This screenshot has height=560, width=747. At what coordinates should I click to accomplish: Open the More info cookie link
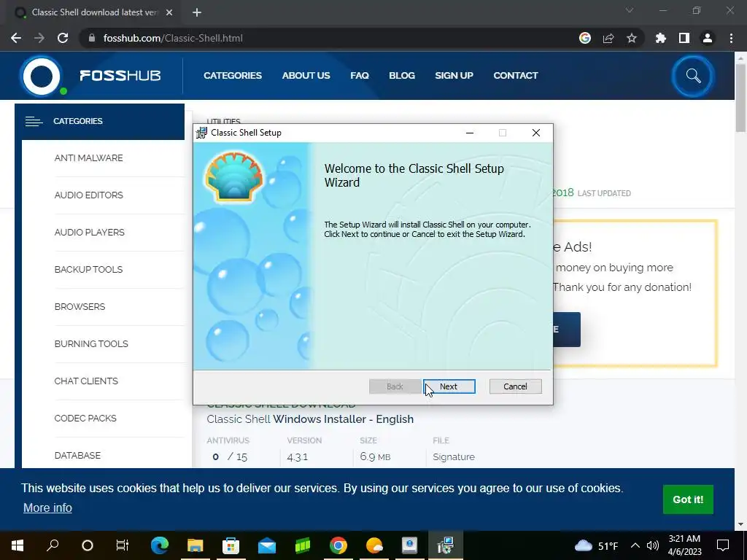(47, 507)
